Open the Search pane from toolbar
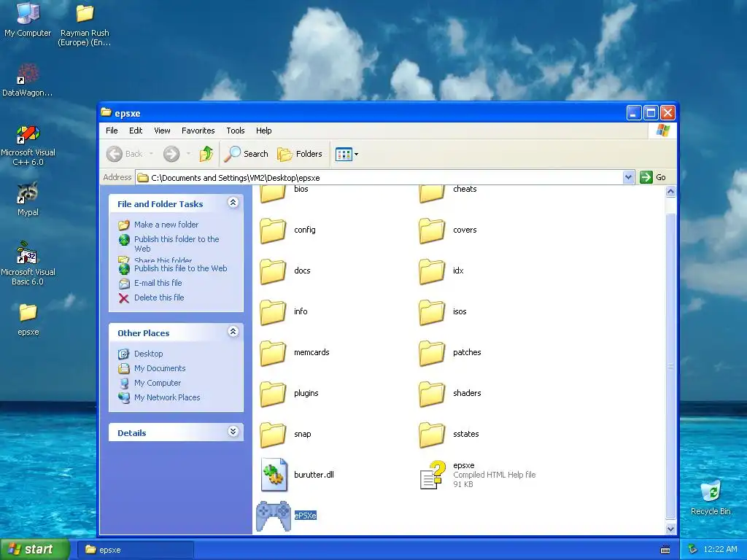Viewport: 747px width, 560px height. [247, 154]
